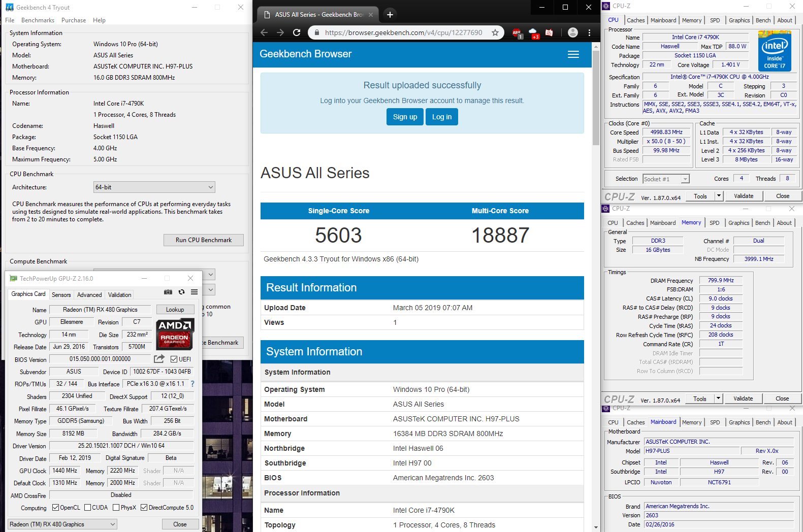Screen dimensions: 803x532
Task: Click GPU-Z title bar app icon
Action: coord(13,278)
